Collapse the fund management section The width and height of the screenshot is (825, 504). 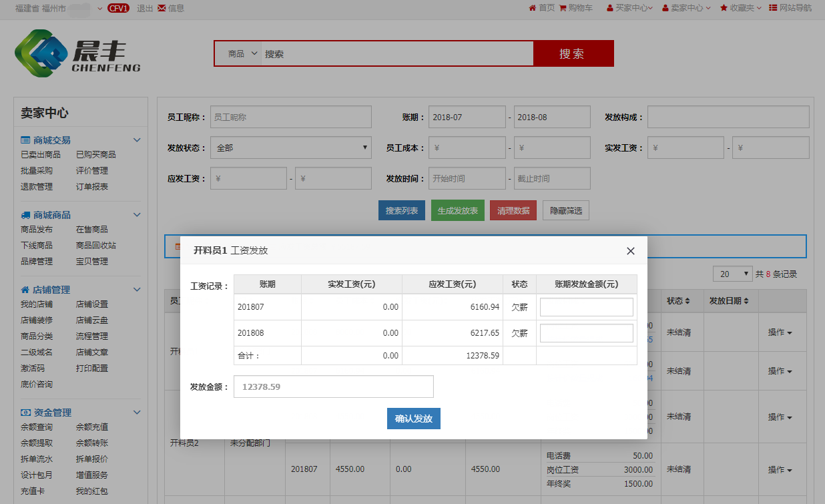click(137, 413)
